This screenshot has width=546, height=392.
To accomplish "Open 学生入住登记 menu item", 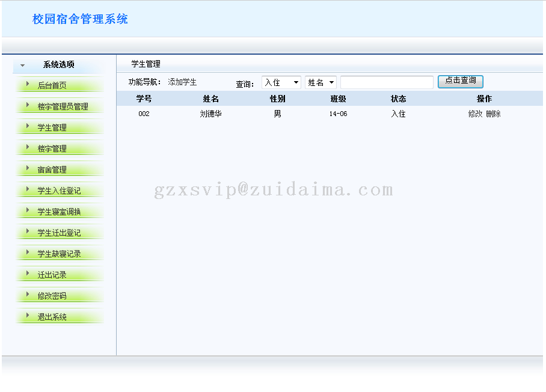I will (x=59, y=191).
